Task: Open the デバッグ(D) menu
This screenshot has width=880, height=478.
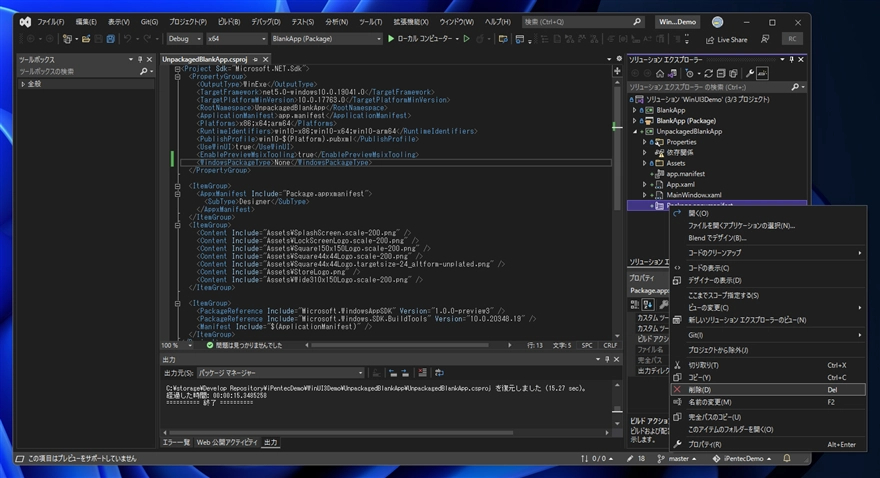Action: click(265, 22)
